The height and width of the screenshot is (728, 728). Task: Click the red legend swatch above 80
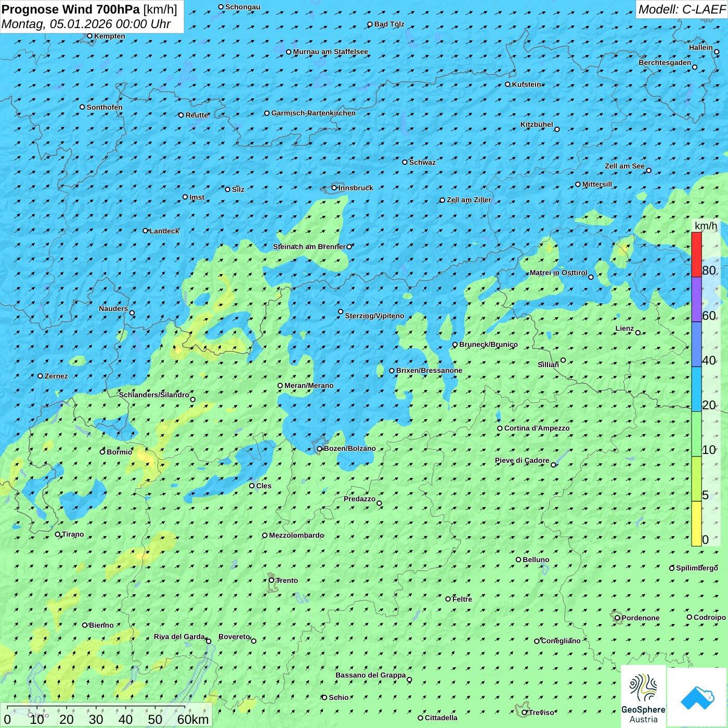[x=696, y=255]
